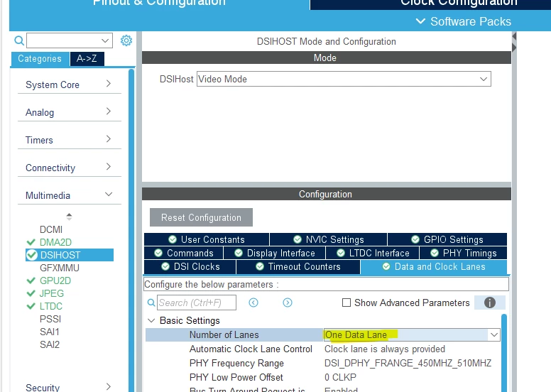The width and height of the screenshot is (551, 392).
Task: Click the DSI_DPHY_FRANGE_450MHZ_510MHZ value
Action: point(408,363)
